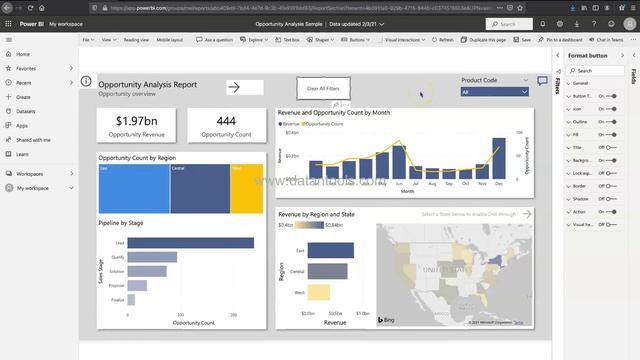
Task: Expand the Action section chevron
Action: click(569, 212)
